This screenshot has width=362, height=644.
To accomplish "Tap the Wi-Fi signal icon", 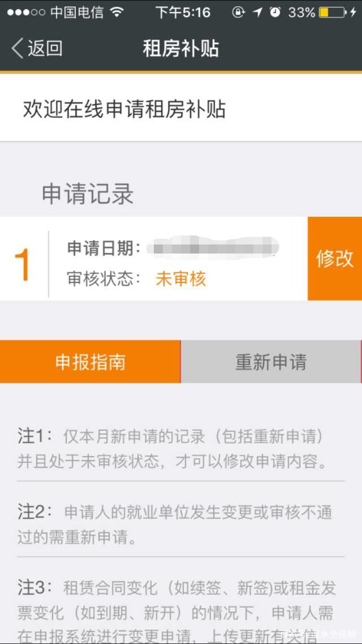I will pyautogui.click(x=117, y=12).
